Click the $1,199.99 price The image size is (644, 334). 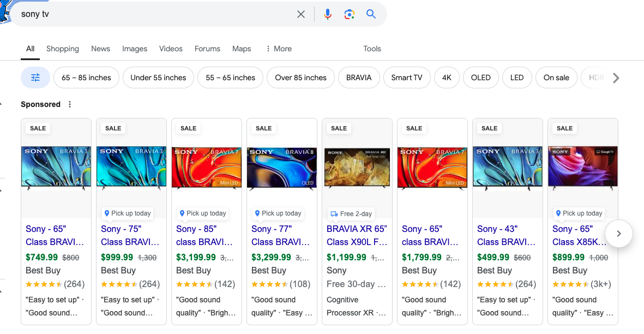(346, 257)
